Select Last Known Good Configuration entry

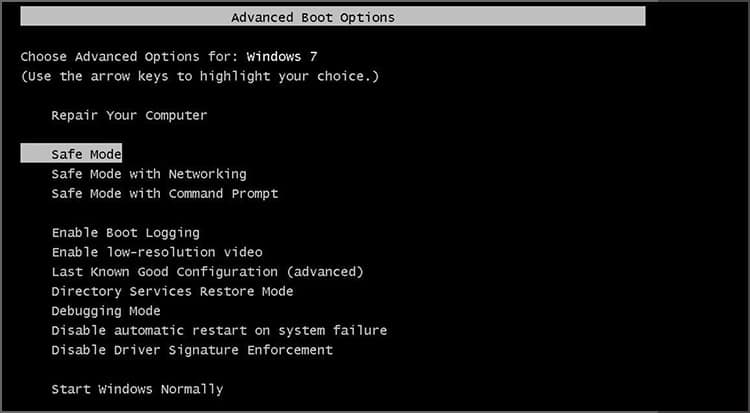pos(207,272)
